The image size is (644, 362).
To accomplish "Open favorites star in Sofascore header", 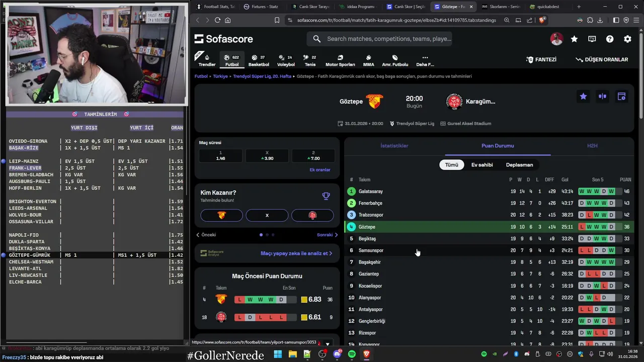I will [x=574, y=39].
